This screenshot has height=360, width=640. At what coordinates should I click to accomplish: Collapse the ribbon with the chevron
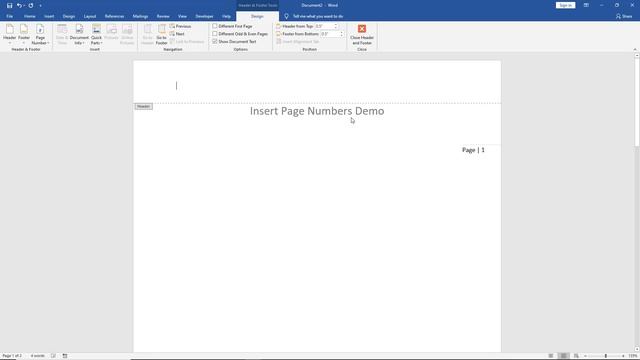point(635,49)
